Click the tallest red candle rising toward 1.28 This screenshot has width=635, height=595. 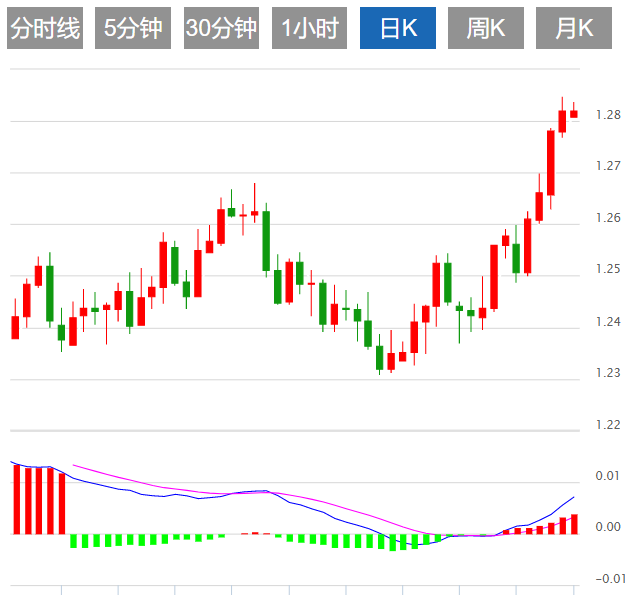coord(551,163)
